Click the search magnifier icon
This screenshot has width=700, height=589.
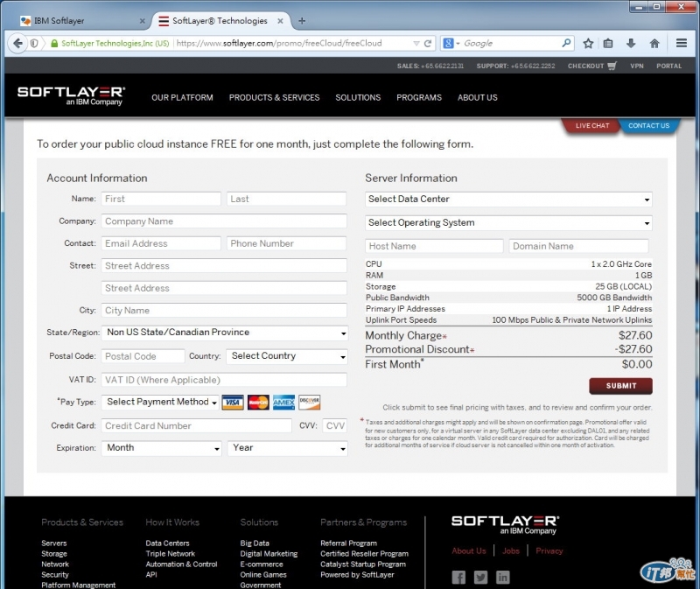click(x=566, y=43)
